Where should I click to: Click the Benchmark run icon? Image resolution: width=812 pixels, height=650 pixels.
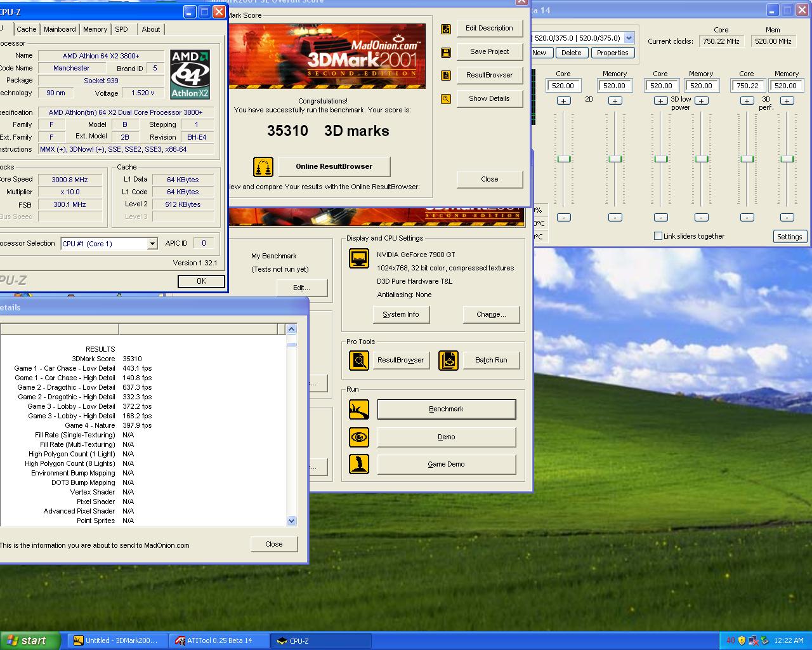(359, 409)
